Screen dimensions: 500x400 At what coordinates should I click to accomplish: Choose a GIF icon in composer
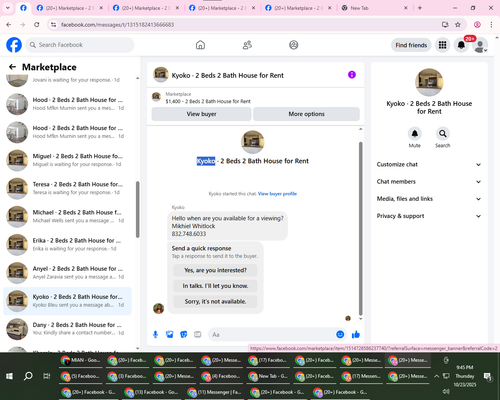(198, 334)
